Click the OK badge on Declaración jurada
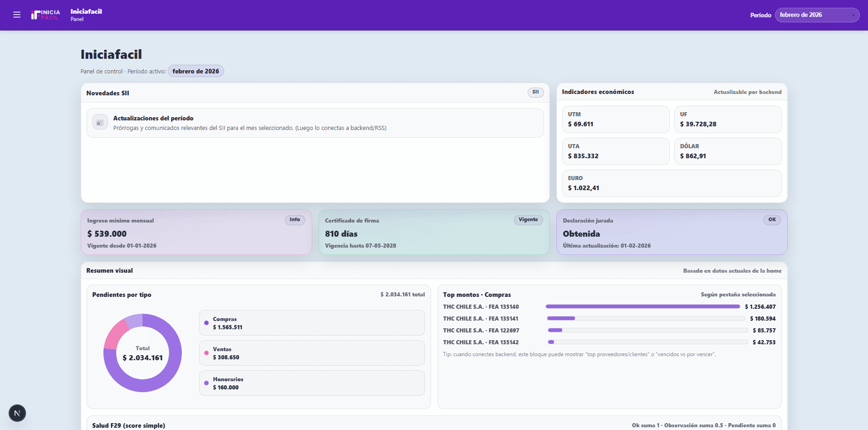Image resolution: width=868 pixels, height=430 pixels. pos(772,220)
